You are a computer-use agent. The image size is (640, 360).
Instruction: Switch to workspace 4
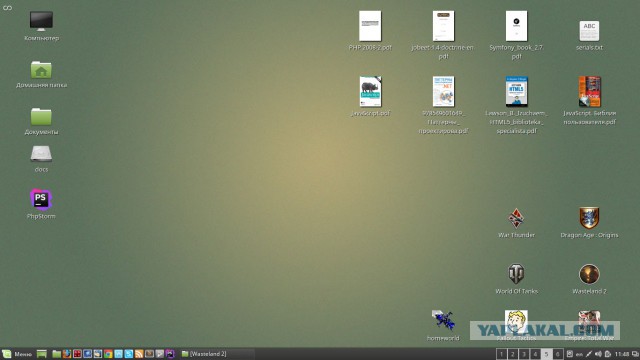pos(535,354)
